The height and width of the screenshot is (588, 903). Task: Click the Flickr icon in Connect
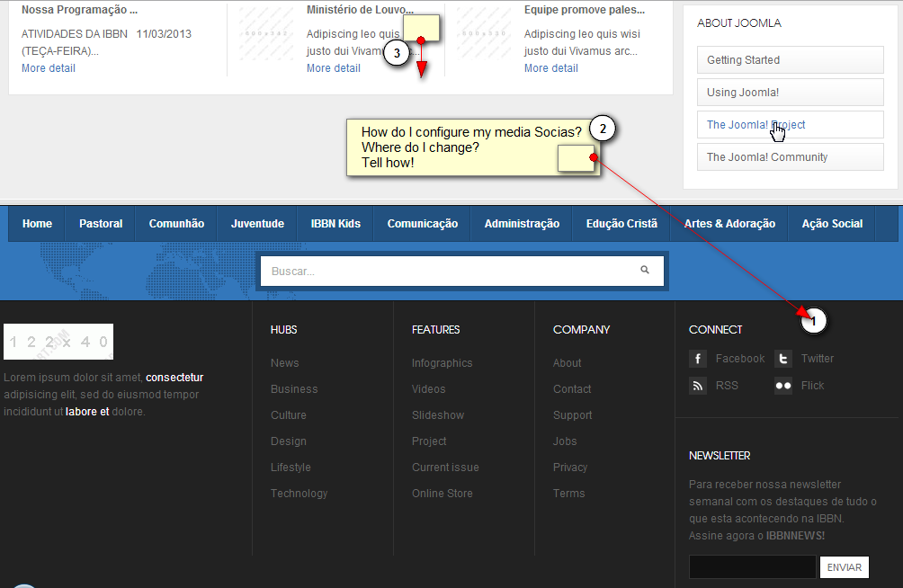click(783, 386)
